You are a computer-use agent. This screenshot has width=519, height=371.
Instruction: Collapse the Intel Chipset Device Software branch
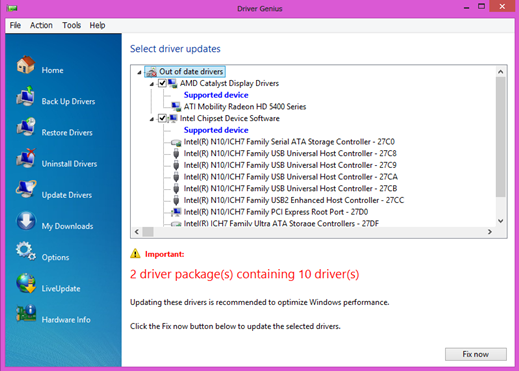[x=152, y=119]
